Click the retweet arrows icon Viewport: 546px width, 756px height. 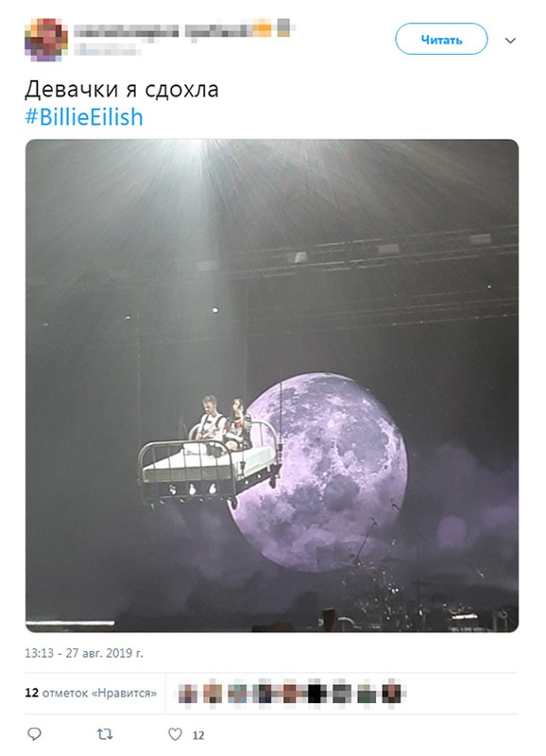pos(105,734)
